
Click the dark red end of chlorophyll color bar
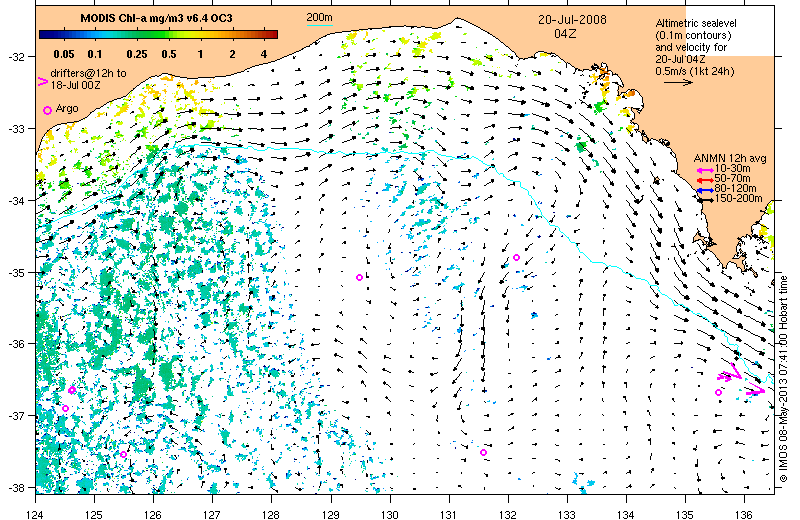point(273,35)
